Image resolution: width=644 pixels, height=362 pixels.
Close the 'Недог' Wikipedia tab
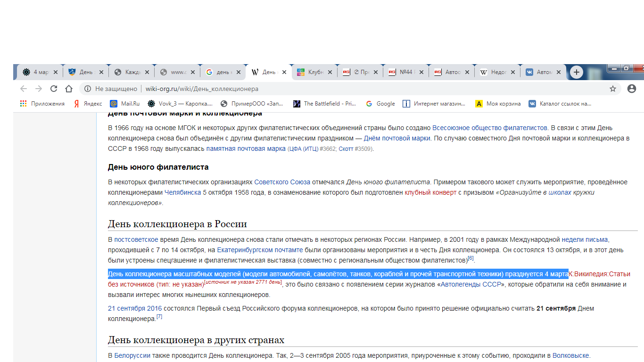[x=513, y=72]
